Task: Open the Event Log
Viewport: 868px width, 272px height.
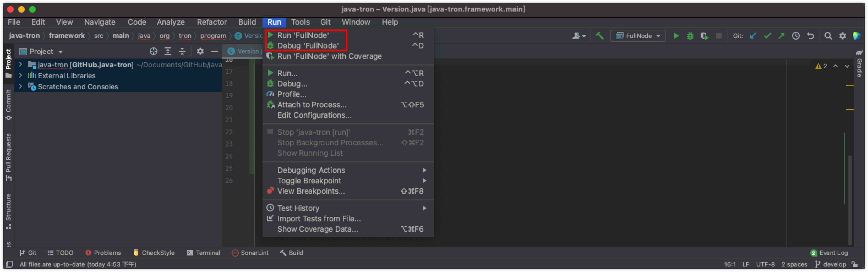Action: coord(829,253)
